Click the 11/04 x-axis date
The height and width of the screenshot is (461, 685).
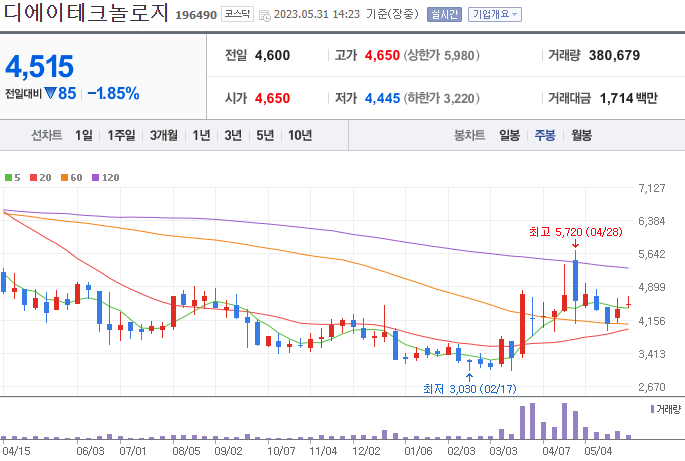pyautogui.click(x=323, y=451)
